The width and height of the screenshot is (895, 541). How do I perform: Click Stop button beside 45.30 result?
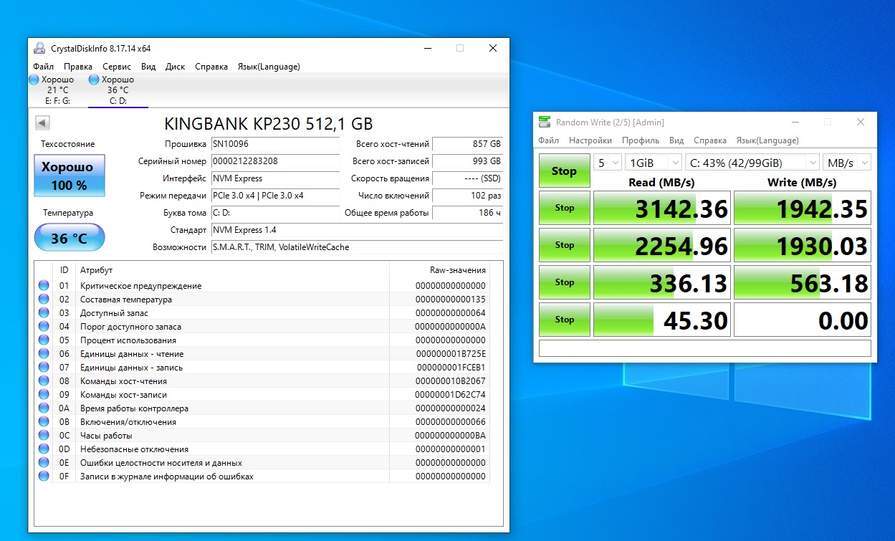coord(564,320)
